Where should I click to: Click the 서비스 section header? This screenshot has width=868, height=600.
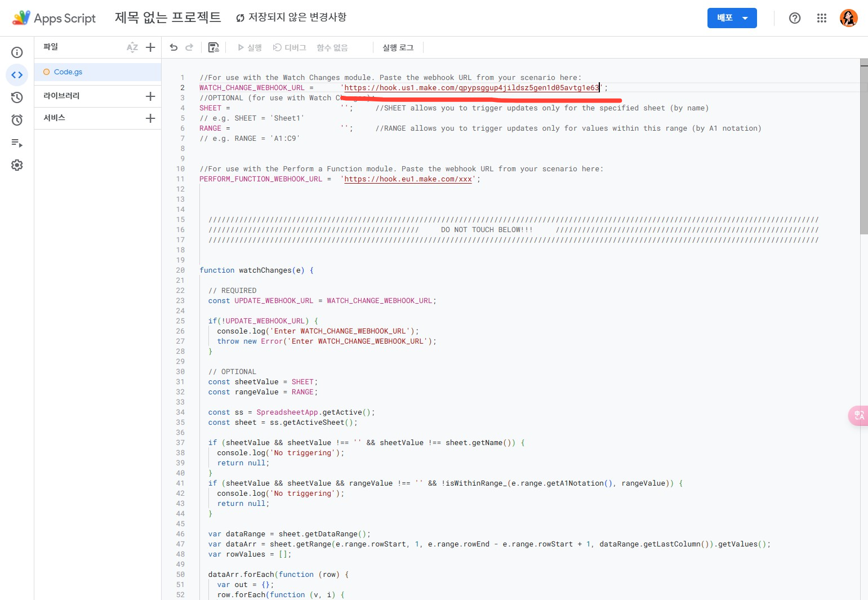point(54,118)
